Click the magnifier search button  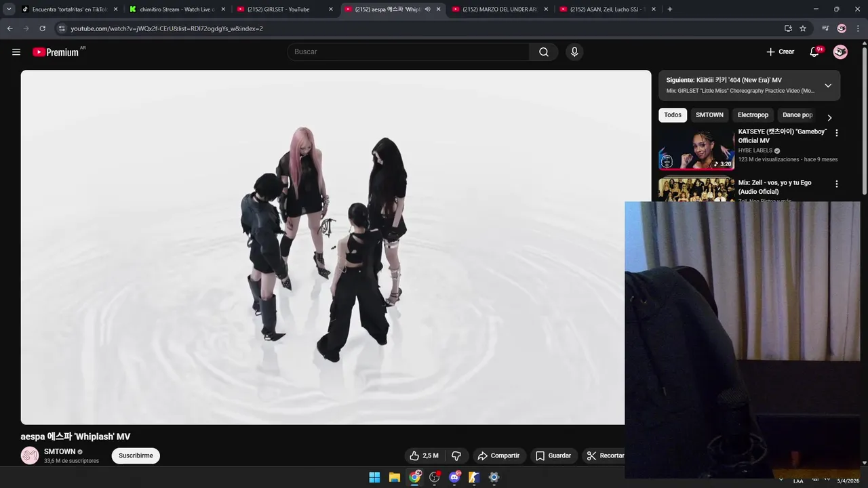pos(544,52)
